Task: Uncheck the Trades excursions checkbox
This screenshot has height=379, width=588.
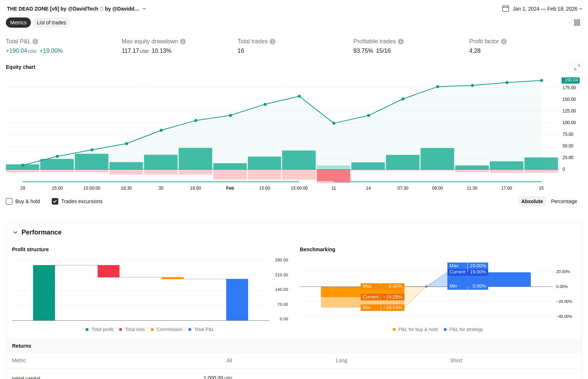Action: click(x=55, y=201)
